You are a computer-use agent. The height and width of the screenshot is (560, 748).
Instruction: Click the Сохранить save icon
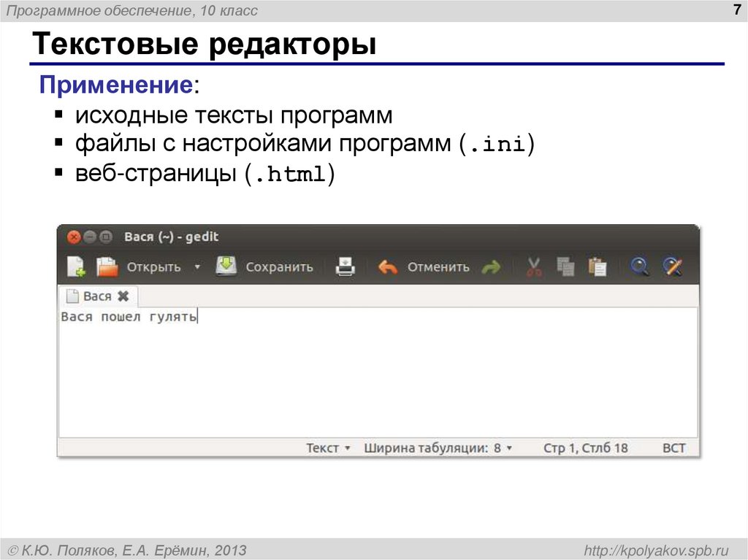(226, 267)
